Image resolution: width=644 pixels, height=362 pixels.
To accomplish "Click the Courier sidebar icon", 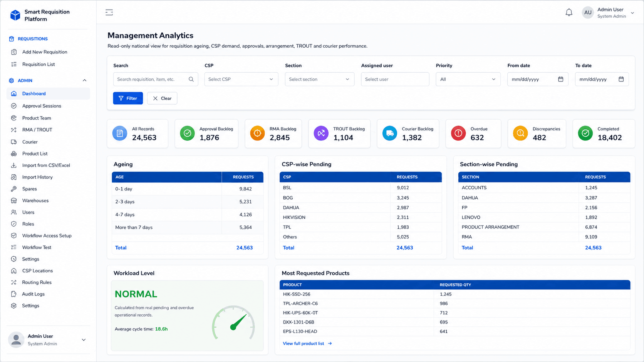I will [14, 142].
